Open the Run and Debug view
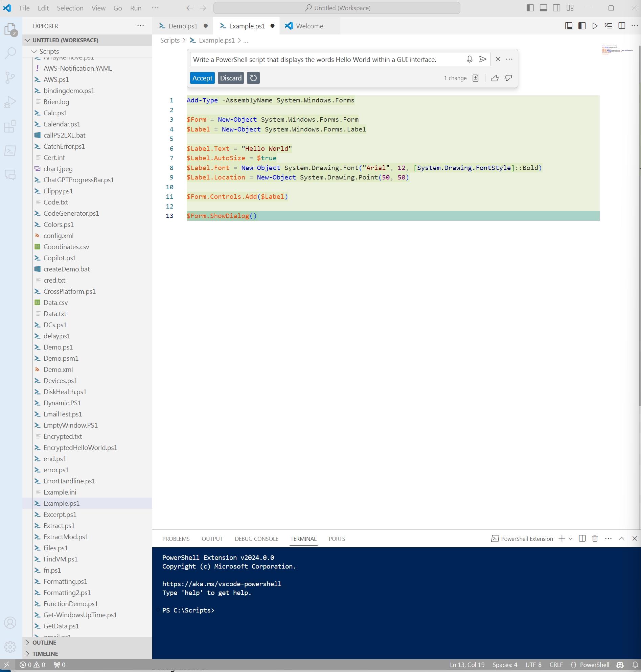This screenshot has width=641, height=672. (x=10, y=101)
